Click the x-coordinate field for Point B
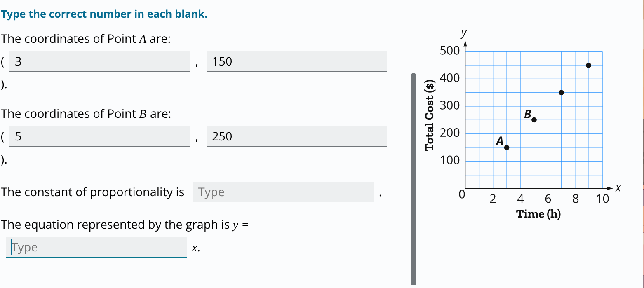Image resolution: width=644 pixels, height=288 pixels. tap(99, 136)
